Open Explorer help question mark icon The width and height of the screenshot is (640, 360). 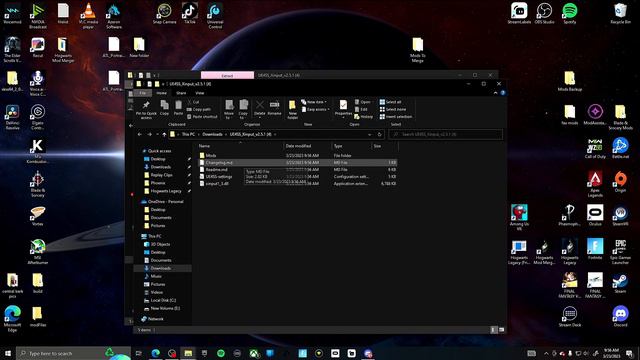(x=503, y=93)
